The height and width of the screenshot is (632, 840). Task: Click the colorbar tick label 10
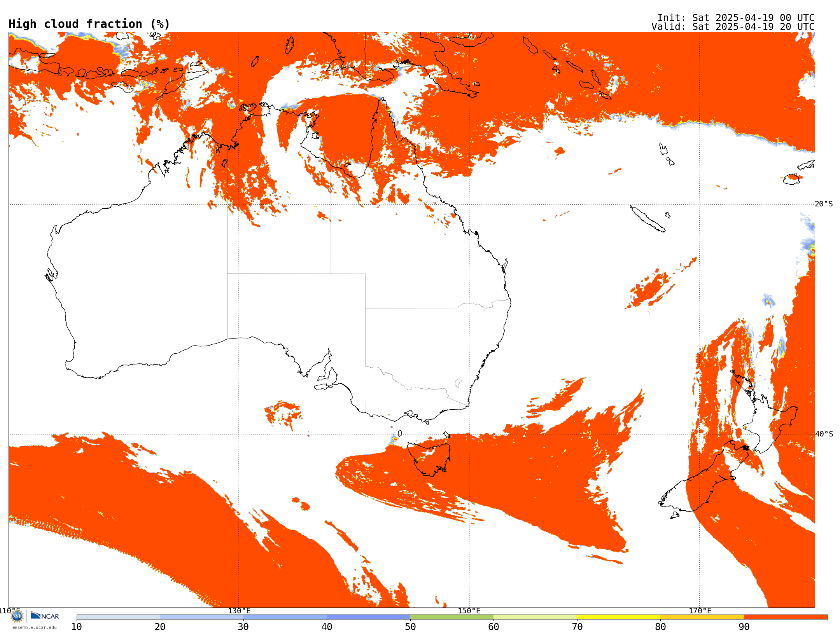[77, 627]
